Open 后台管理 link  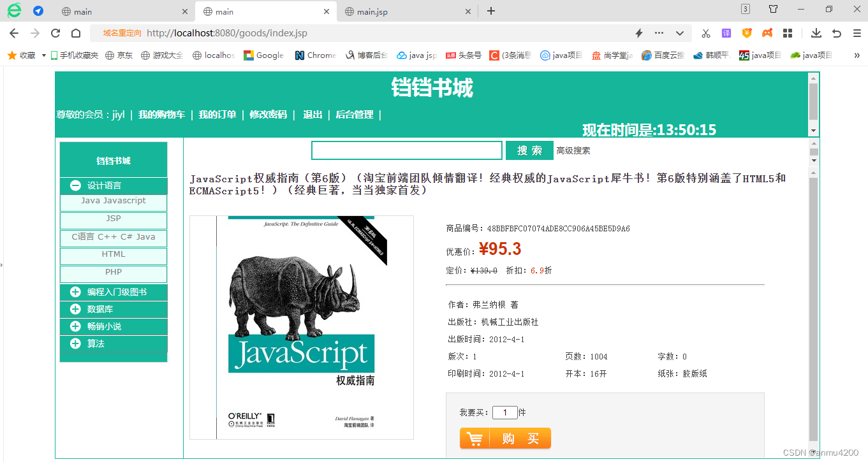tap(355, 115)
